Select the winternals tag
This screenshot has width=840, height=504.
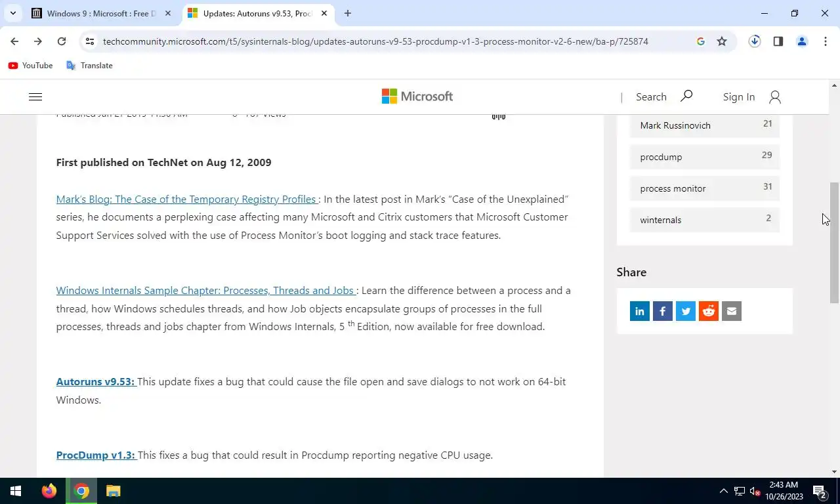(705, 220)
